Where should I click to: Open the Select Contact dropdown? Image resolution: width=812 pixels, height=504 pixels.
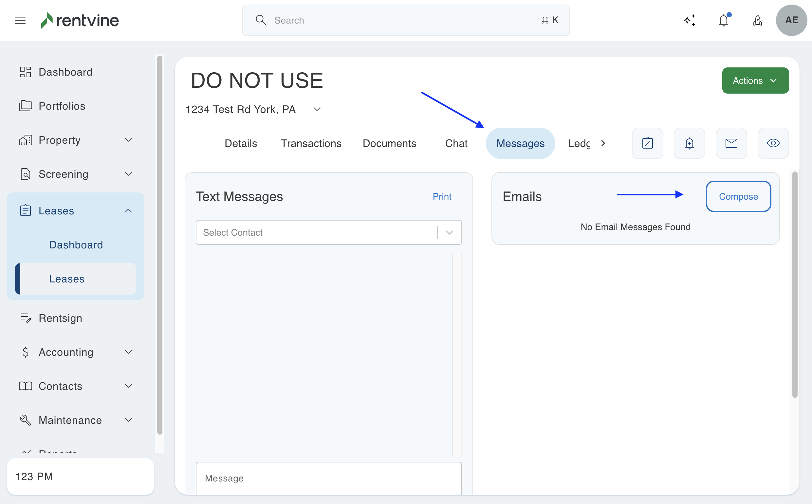click(x=328, y=232)
